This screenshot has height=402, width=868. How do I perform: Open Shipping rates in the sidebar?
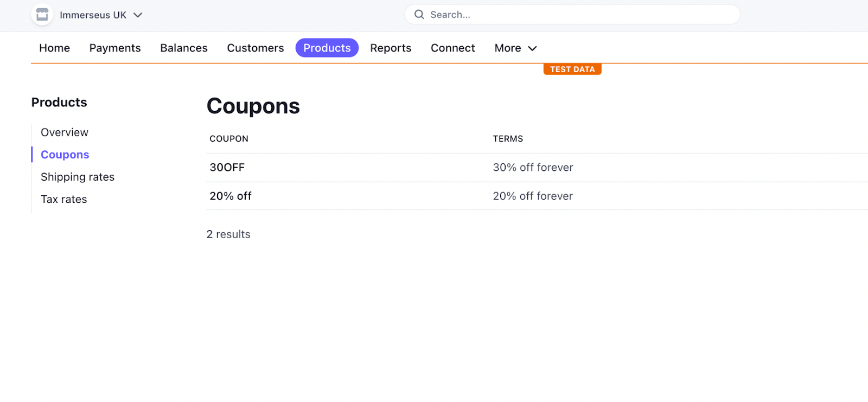point(78,177)
